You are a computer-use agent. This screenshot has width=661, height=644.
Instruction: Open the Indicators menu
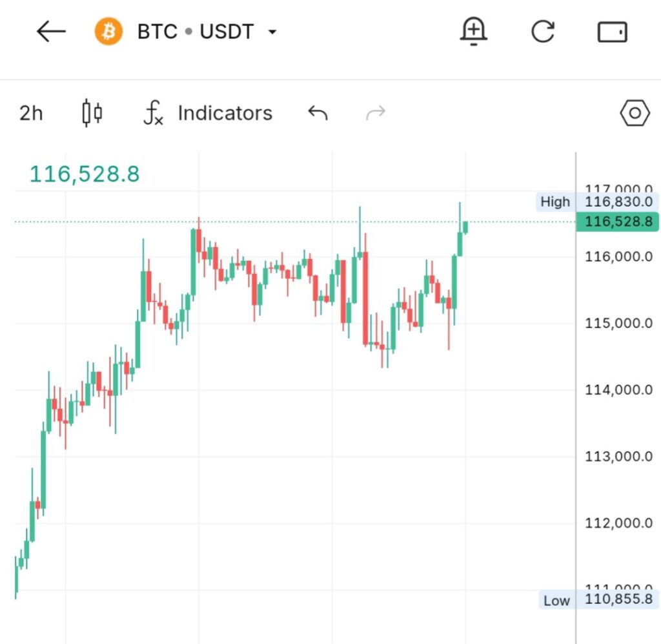(x=225, y=113)
